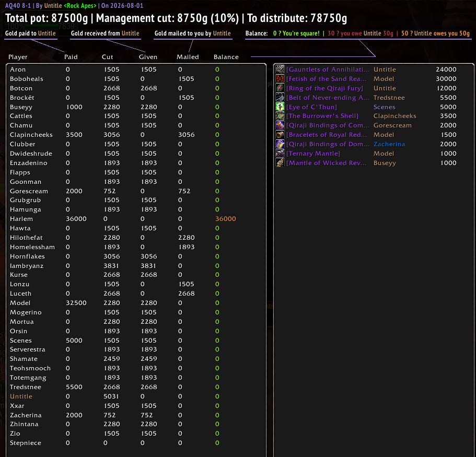Click the Player column header
This screenshot has height=457, width=476.
18,57
